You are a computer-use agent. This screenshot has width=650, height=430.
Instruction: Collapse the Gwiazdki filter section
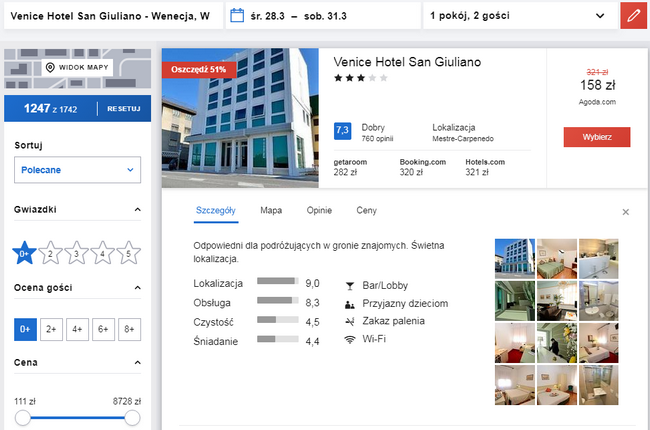(138, 210)
